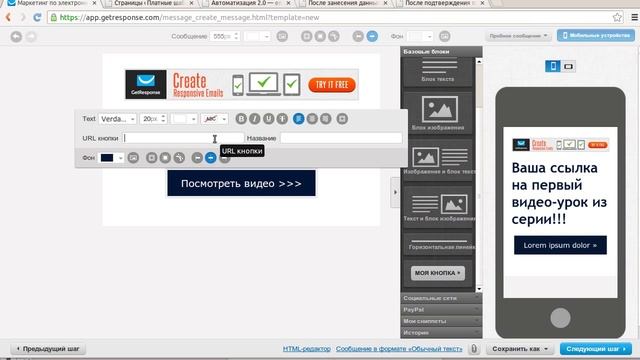Open the HTML-редактор link
Image resolution: width=640 pixels, height=360 pixels.
pyautogui.click(x=307, y=349)
